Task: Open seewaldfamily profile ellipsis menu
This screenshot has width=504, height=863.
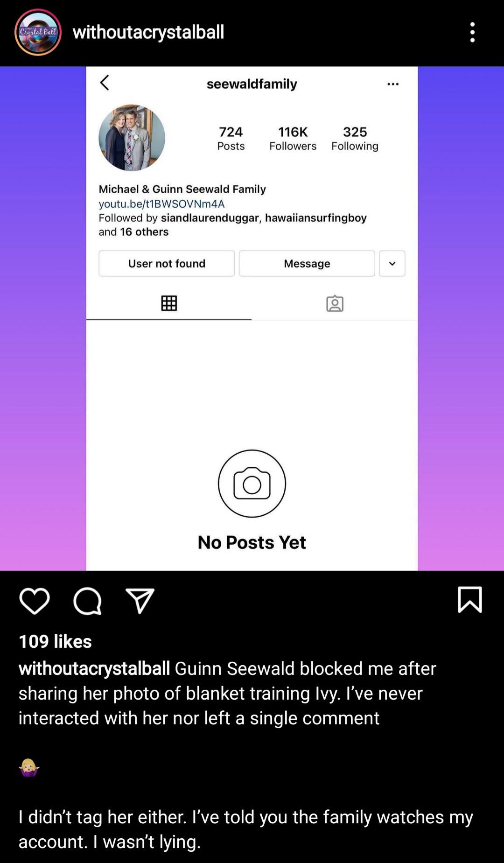Action: click(x=393, y=84)
